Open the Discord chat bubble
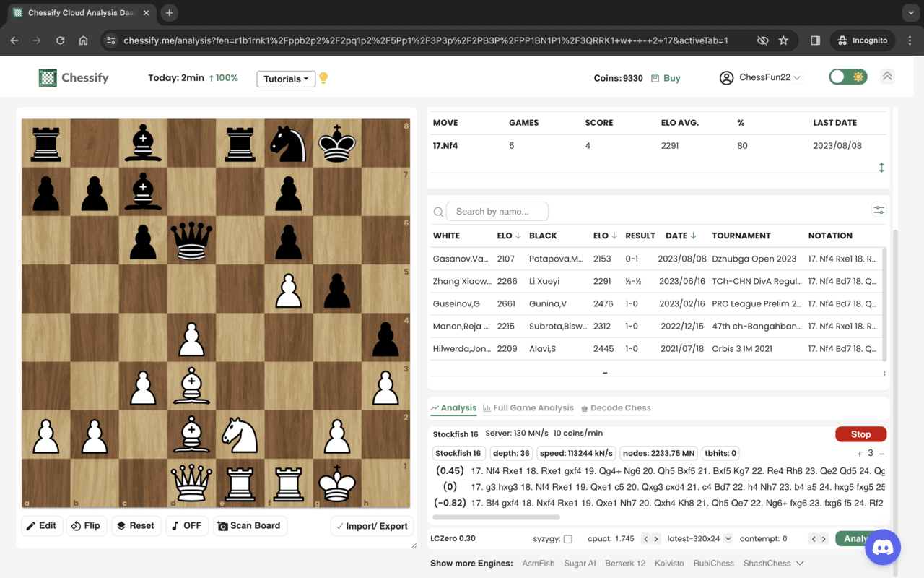Screen dimensions: 924x578 pyautogui.click(x=882, y=547)
